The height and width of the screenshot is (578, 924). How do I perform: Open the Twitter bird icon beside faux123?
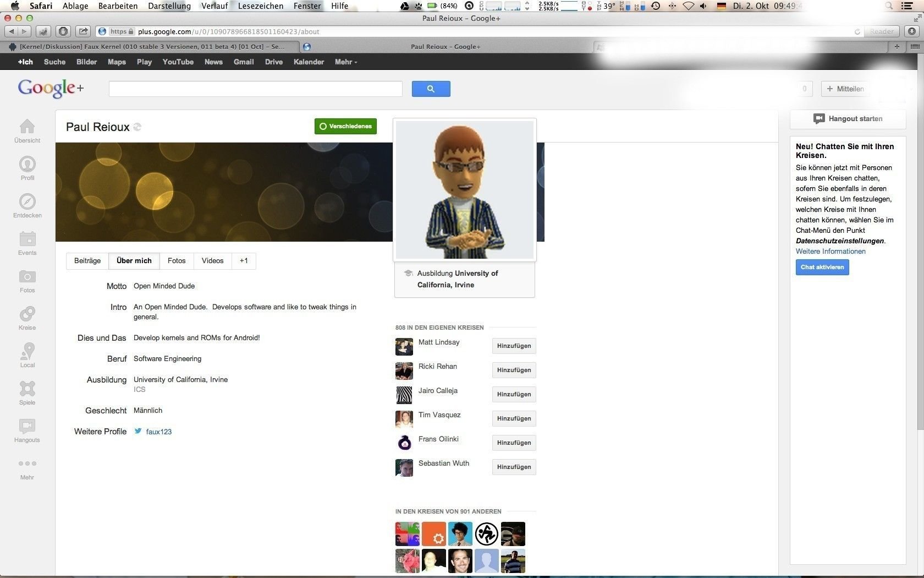[138, 431]
